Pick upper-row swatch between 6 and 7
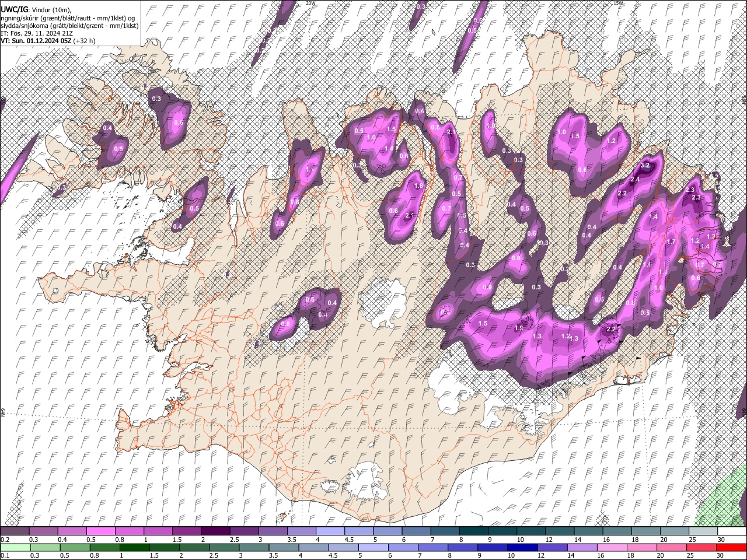Screen dimensions: 747x560 click(x=416, y=531)
